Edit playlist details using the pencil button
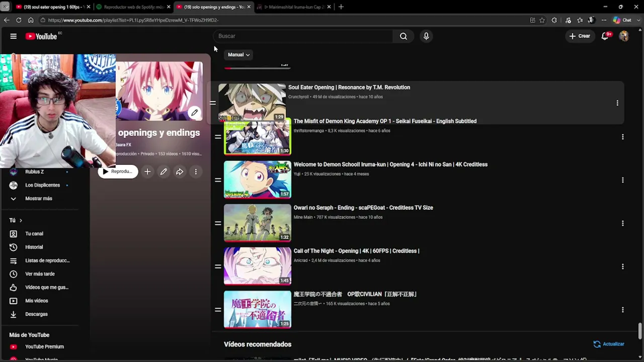The image size is (644, 362). (164, 171)
